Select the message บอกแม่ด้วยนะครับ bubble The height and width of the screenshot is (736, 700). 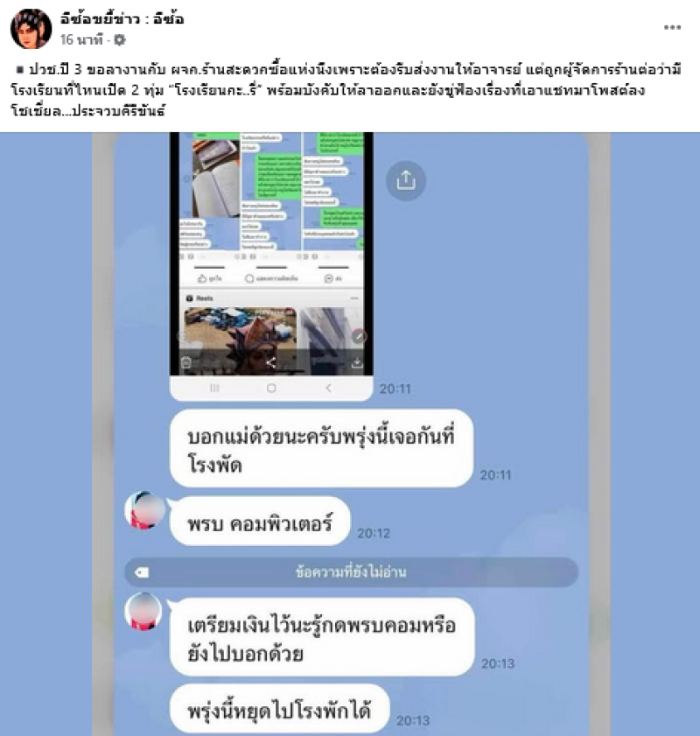[321, 448]
